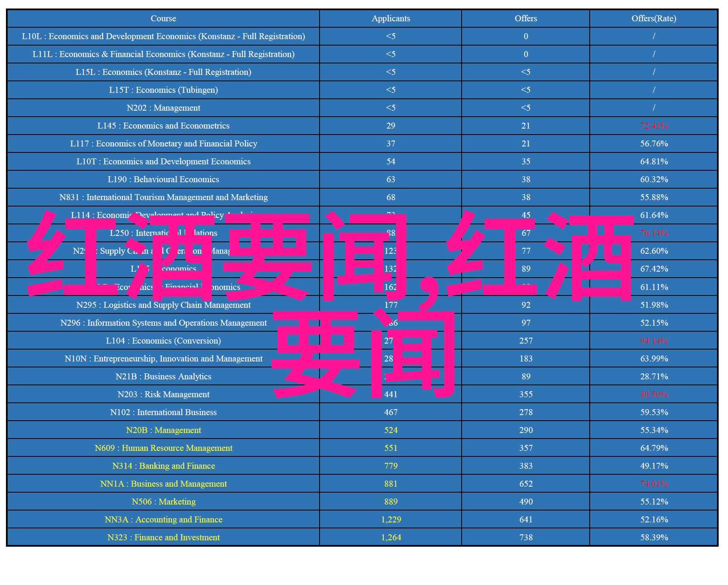Click the 62.60% offer rate cell
The width and height of the screenshot is (728, 585).
(654, 251)
